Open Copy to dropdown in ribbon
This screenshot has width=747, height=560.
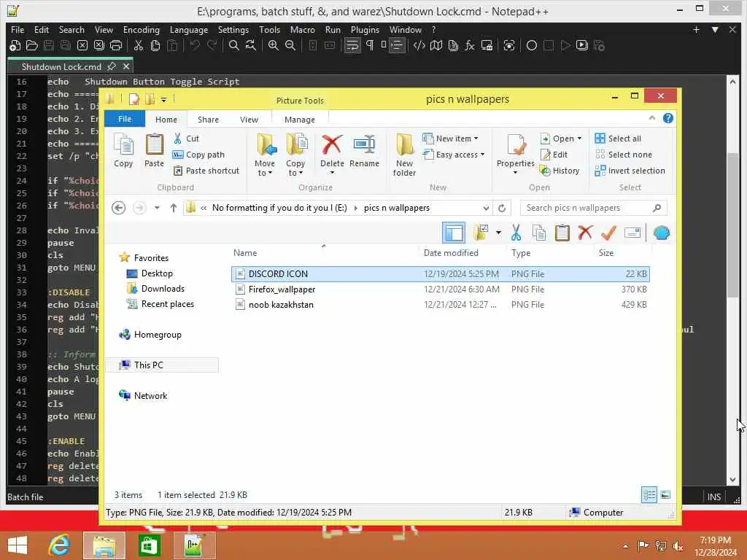pos(296,155)
